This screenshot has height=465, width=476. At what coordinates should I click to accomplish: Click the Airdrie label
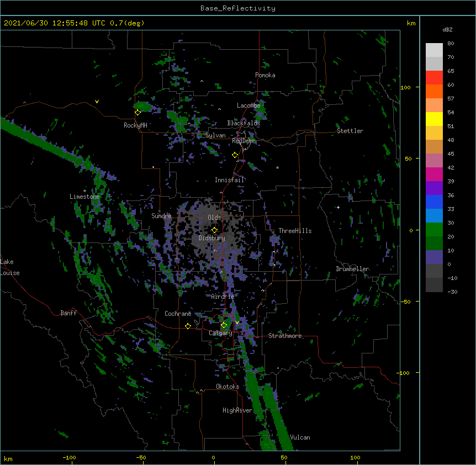(223, 297)
